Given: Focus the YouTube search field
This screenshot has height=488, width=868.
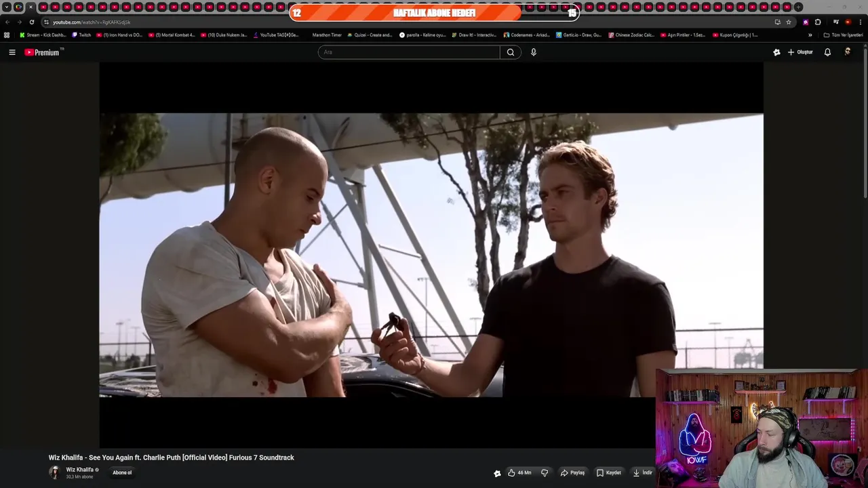Looking at the screenshot, I should point(409,52).
